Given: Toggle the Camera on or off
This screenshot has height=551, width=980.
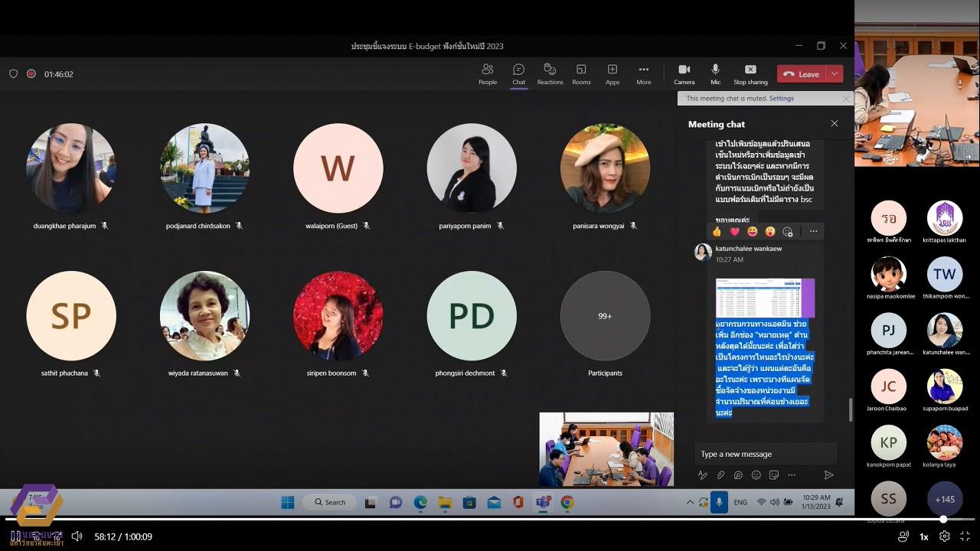Looking at the screenshot, I should pyautogui.click(x=684, y=73).
